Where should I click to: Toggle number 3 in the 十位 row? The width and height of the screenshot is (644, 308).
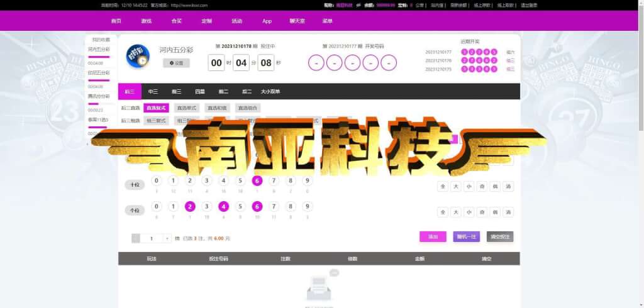point(206,180)
